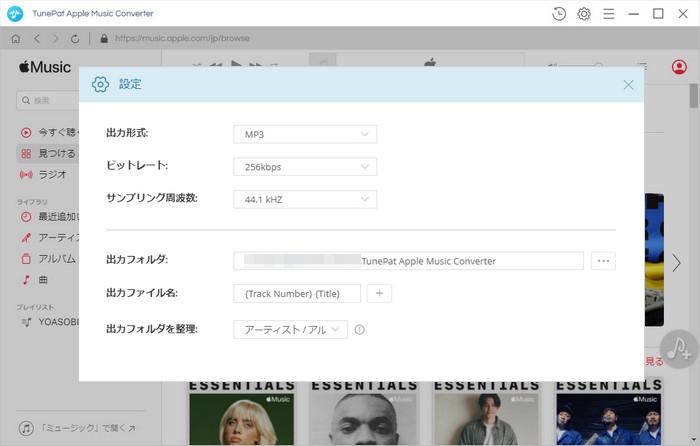Click the lock icon beside URL
Screen dimensions: 700x446
(104, 38)
